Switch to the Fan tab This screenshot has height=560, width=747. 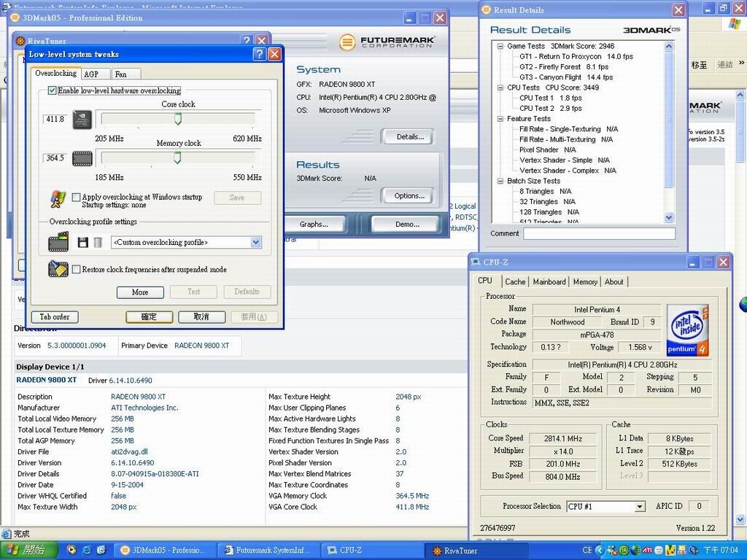point(121,74)
